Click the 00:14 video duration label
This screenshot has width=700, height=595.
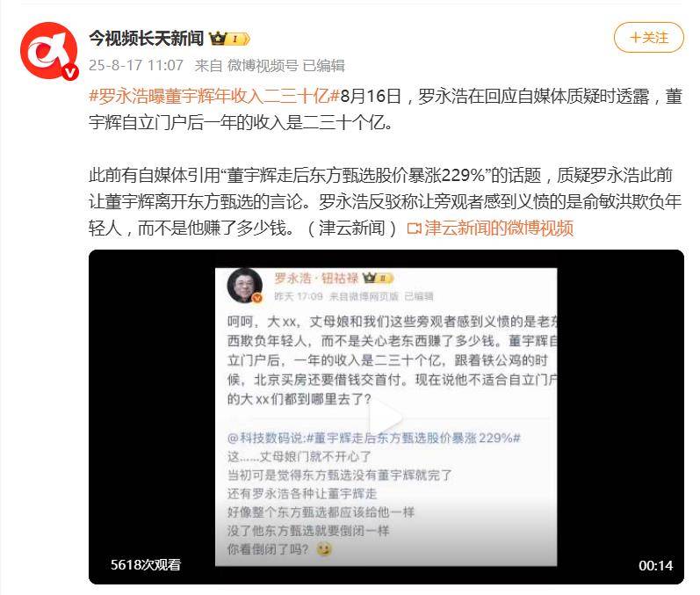pos(655,565)
